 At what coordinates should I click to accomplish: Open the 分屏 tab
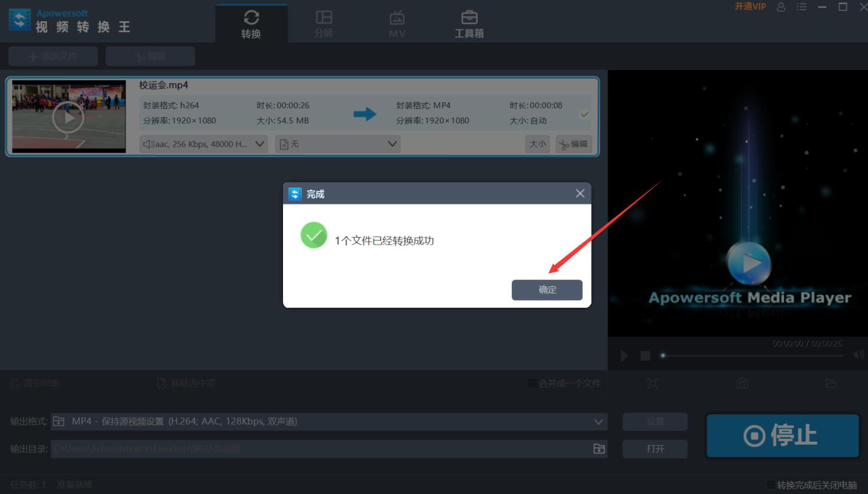click(x=324, y=25)
